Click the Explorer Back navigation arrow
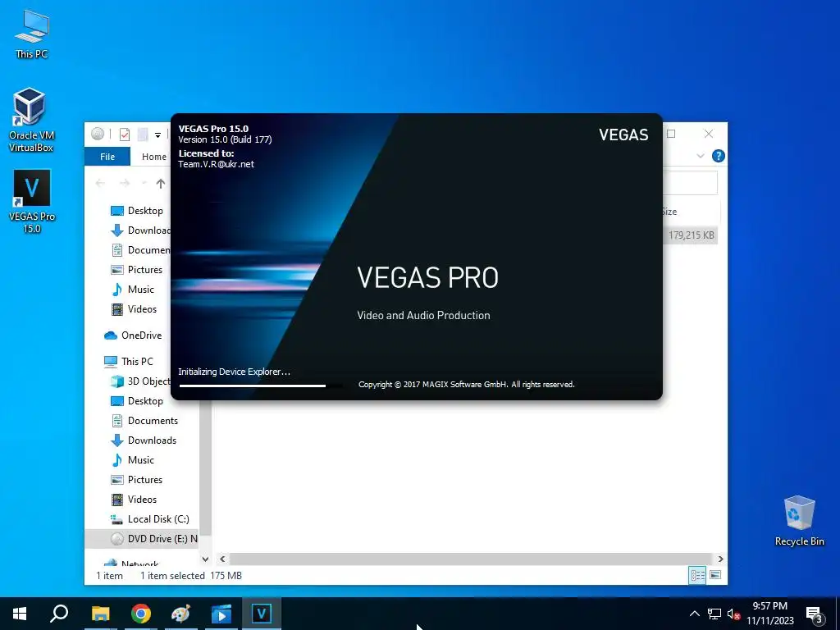 (x=100, y=183)
